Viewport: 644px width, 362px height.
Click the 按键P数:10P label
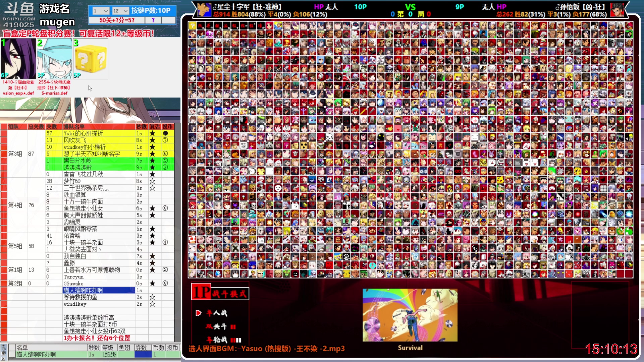pyautogui.click(x=151, y=11)
